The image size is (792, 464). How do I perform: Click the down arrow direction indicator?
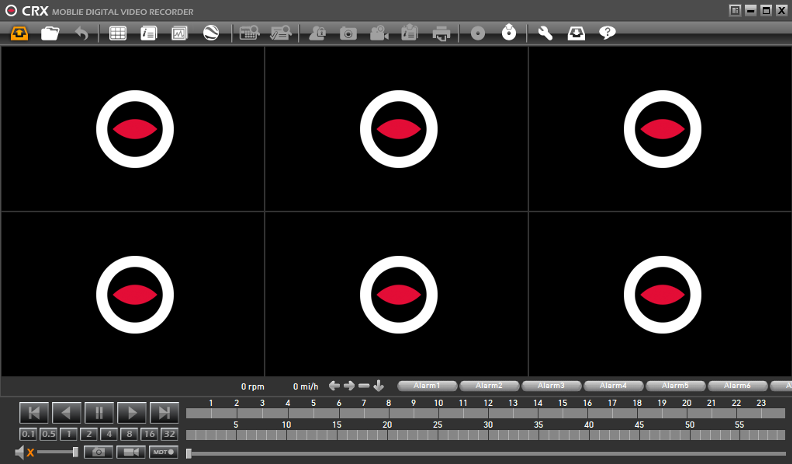[379, 386]
